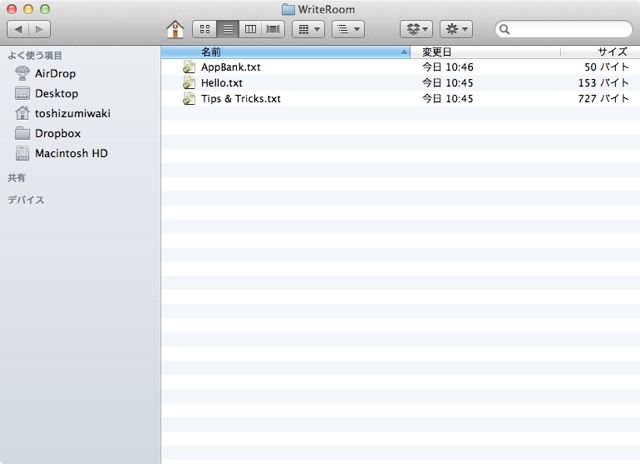Click the house icon beside toshizumiwaki

tap(22, 113)
